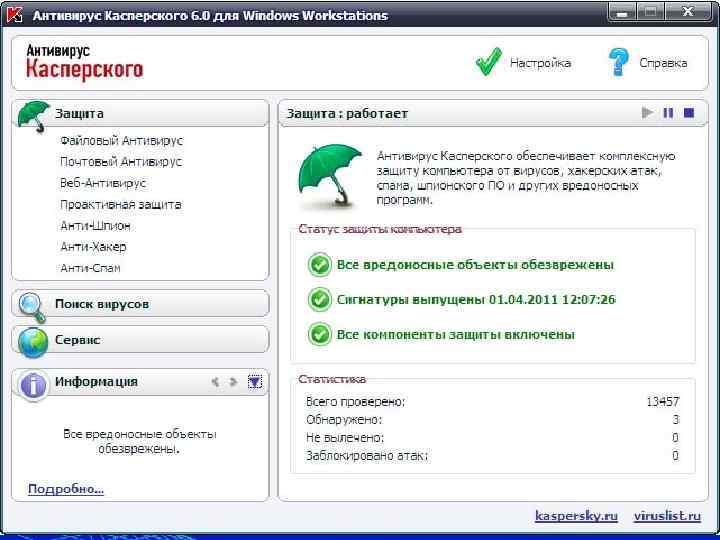The image size is (720, 540).
Task: Open the Сервис section
Action: [x=140, y=340]
